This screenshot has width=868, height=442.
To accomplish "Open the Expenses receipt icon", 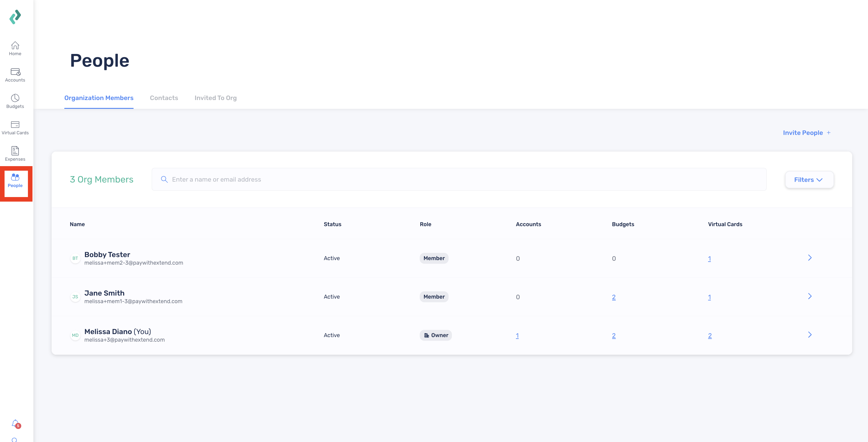I will click(15, 150).
